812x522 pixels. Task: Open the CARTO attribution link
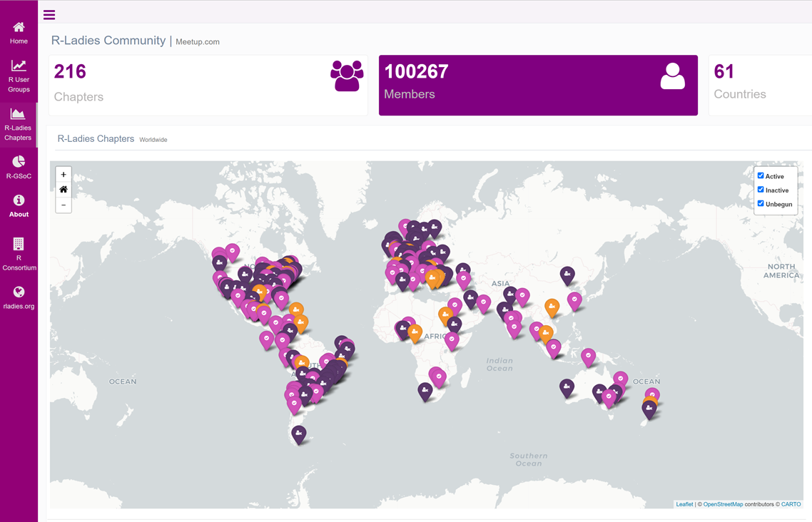point(791,504)
